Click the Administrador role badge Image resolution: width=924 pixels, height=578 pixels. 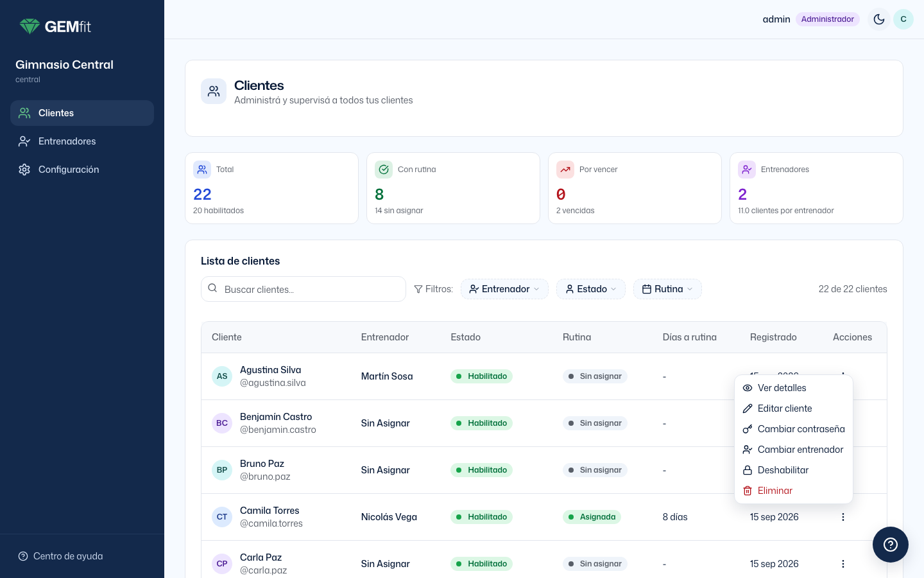(x=827, y=19)
